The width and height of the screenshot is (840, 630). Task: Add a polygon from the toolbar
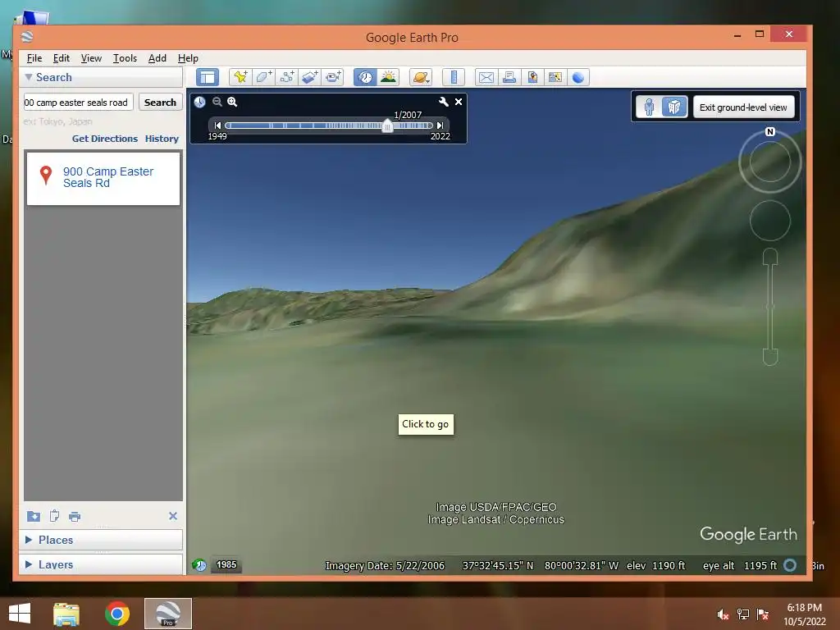[x=263, y=77]
